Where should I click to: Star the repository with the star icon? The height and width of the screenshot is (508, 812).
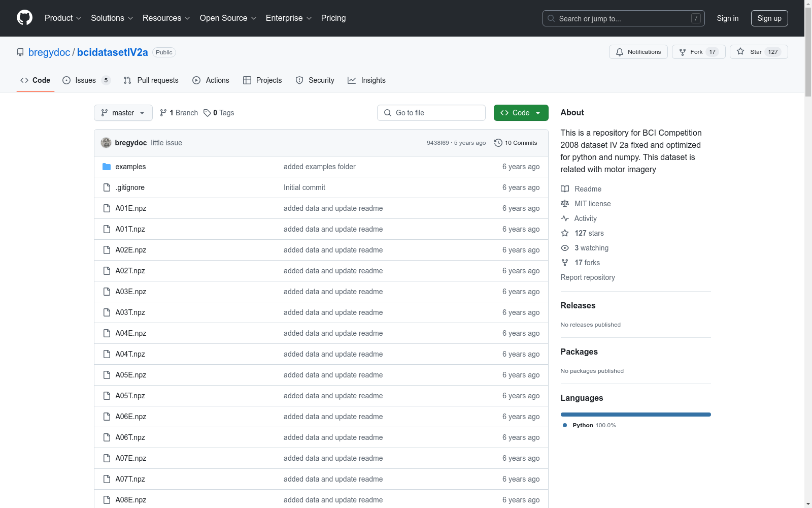click(x=740, y=52)
